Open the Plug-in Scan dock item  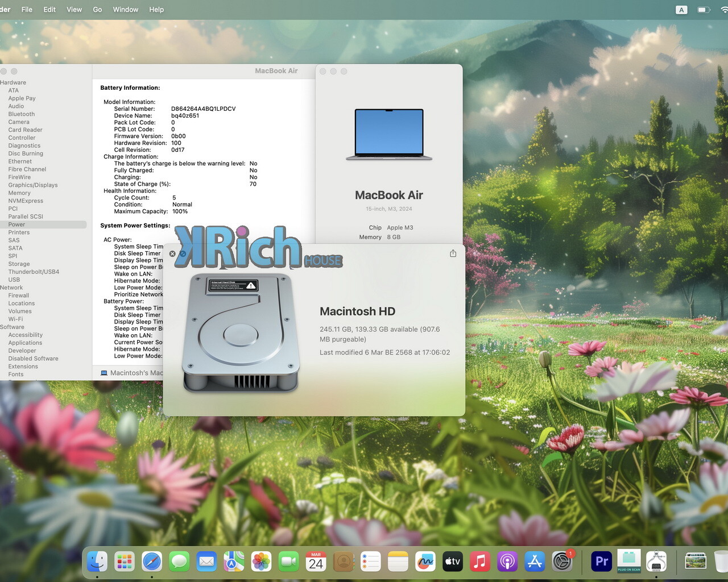coord(629,562)
